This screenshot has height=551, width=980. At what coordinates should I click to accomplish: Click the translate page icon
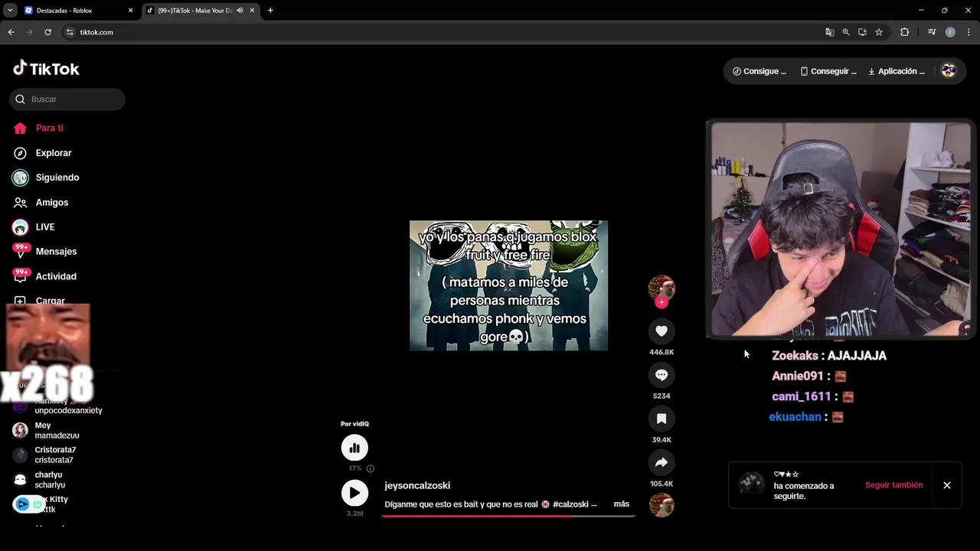tap(829, 32)
